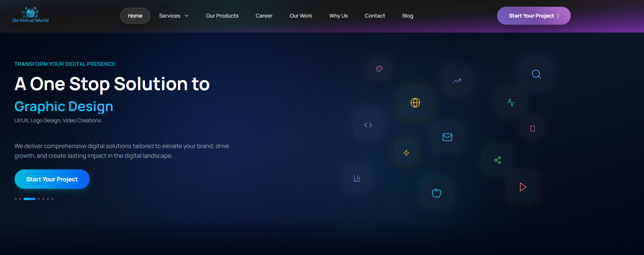Click the red play triangle icon

tap(523, 187)
